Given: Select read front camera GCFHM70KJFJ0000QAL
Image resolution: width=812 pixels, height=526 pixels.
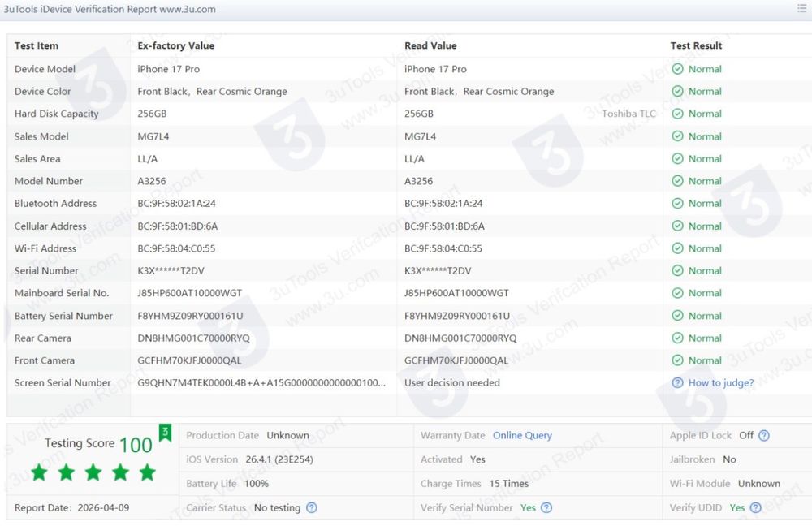Looking at the screenshot, I should click(456, 360).
